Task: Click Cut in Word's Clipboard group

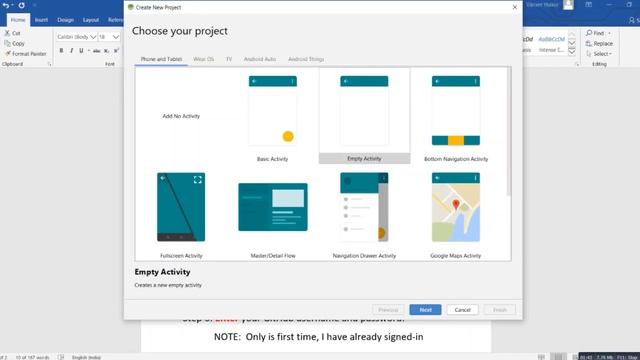Action: coord(13,33)
